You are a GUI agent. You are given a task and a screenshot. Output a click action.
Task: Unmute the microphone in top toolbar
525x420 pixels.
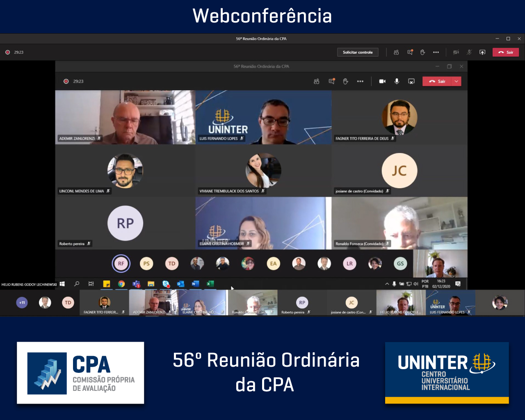(469, 52)
